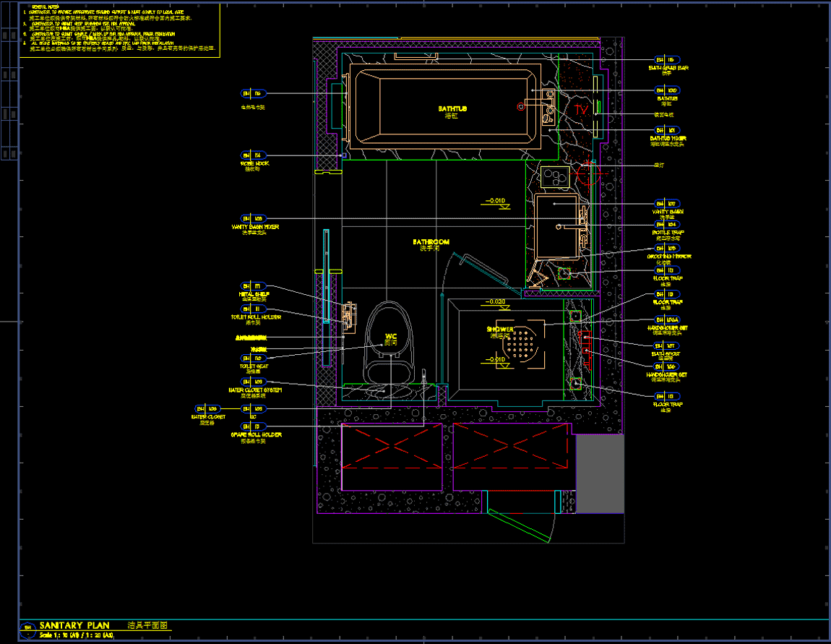Screen dimensions: 831x644
Task: Click the METAL SHELF callout tag
Action: point(254,286)
